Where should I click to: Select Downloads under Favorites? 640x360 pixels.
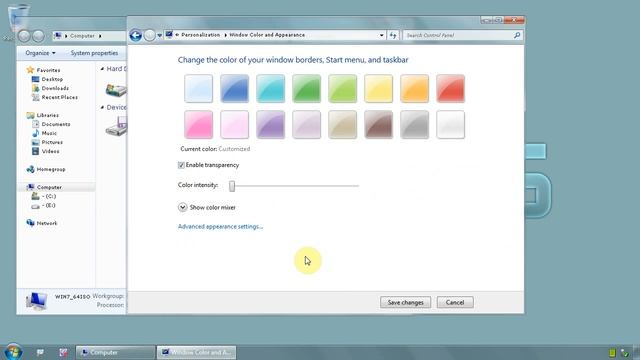coord(55,88)
